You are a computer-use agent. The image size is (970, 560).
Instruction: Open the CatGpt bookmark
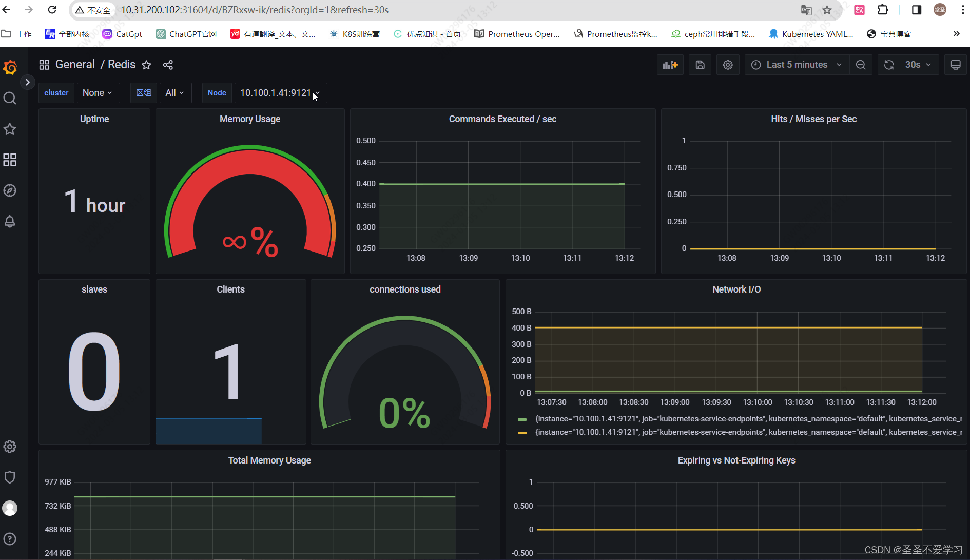pos(122,34)
